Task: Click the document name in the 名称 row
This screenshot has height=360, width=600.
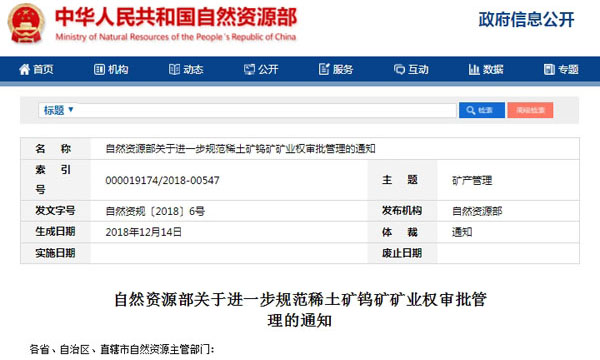Action: pyautogui.click(x=240, y=148)
